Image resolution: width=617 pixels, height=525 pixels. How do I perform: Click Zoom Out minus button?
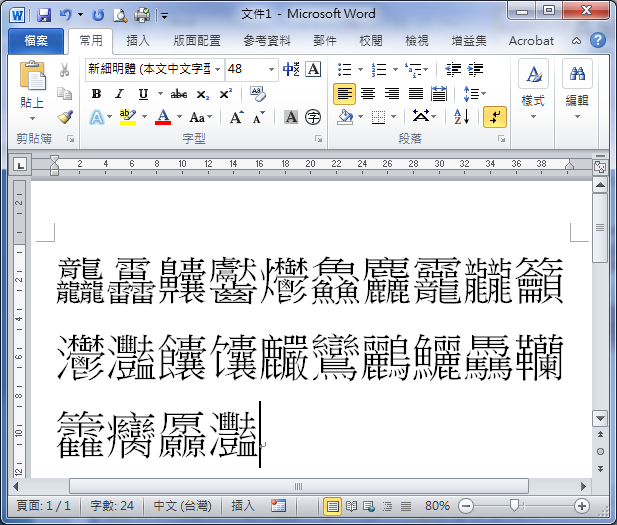pyautogui.click(x=466, y=506)
